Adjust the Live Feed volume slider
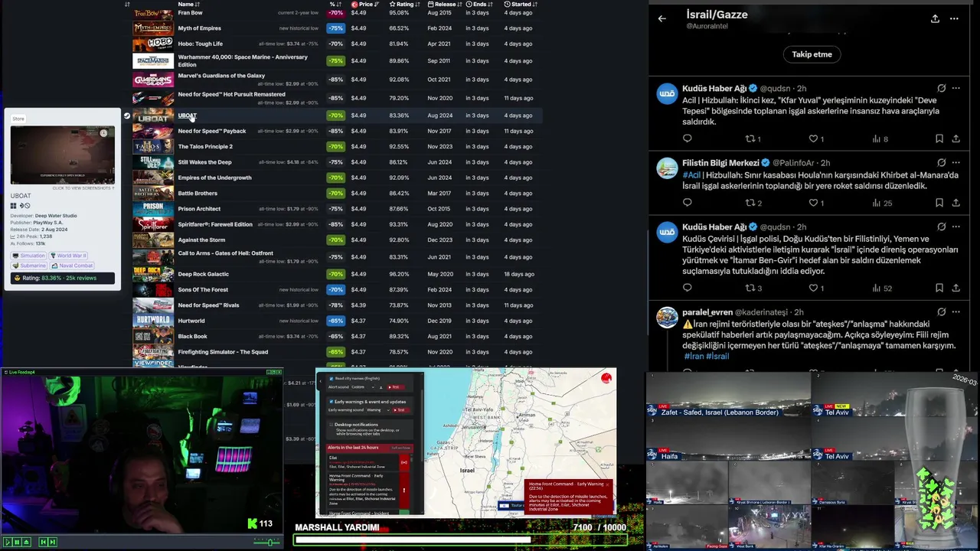 tap(269, 542)
